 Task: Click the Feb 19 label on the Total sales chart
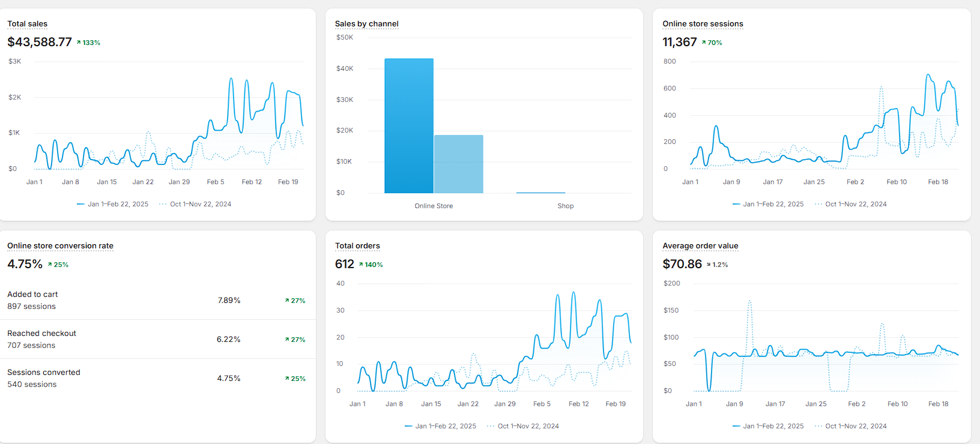[x=288, y=182]
